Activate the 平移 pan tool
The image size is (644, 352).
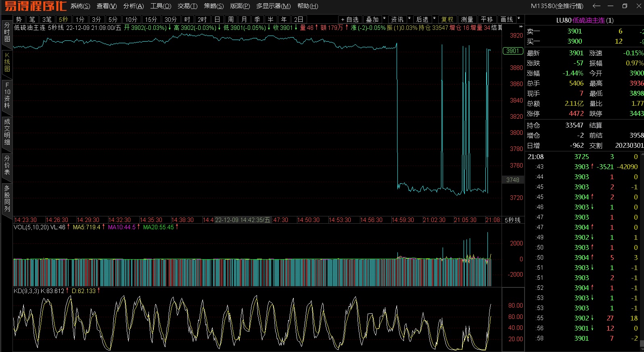point(487,19)
